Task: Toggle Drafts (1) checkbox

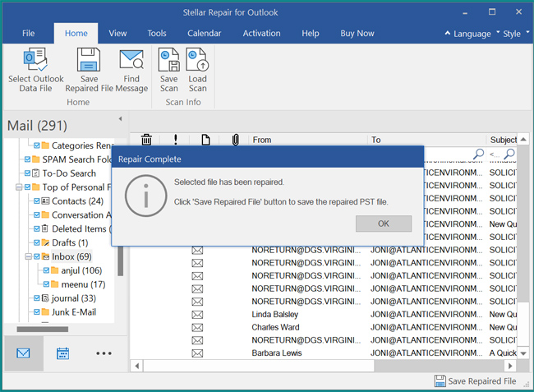Action: click(x=37, y=242)
